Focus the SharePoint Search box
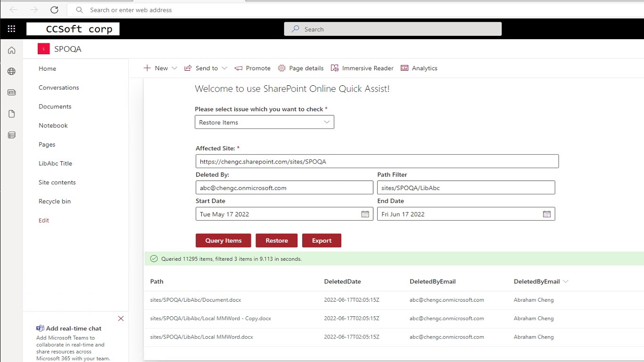Image resolution: width=644 pixels, height=362 pixels. tap(393, 29)
